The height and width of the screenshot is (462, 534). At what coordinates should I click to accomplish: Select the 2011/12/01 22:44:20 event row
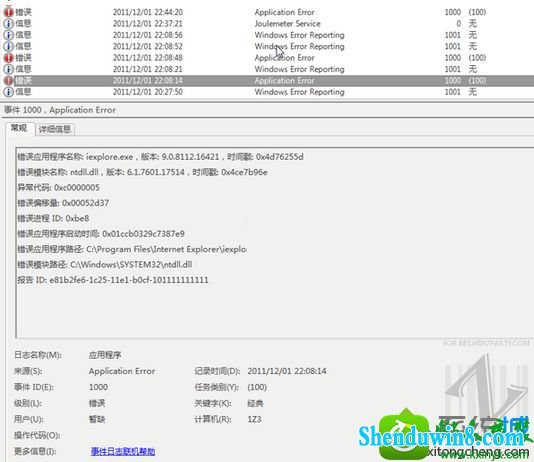pyautogui.click(x=267, y=12)
